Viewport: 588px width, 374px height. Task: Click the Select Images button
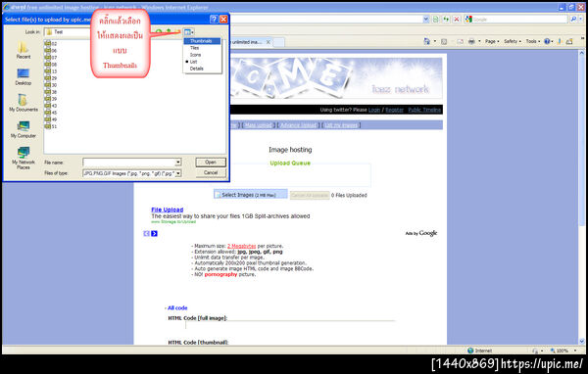pos(251,195)
